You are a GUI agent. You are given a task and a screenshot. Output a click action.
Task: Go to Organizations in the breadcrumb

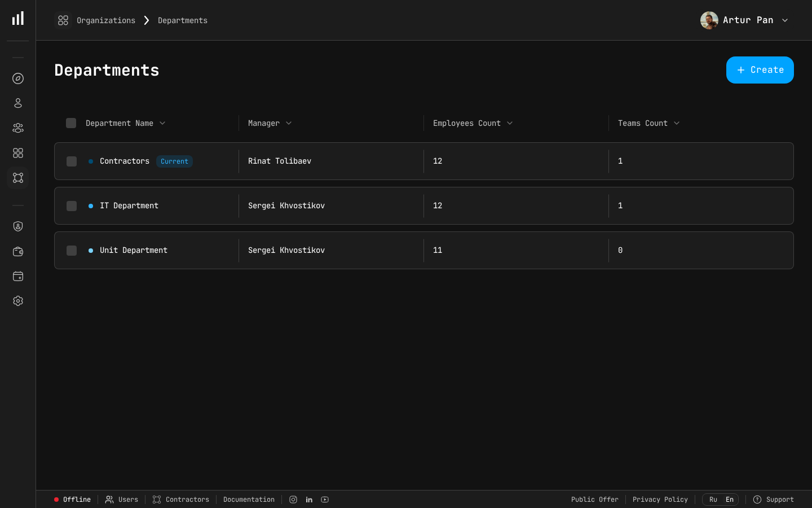[105, 20]
